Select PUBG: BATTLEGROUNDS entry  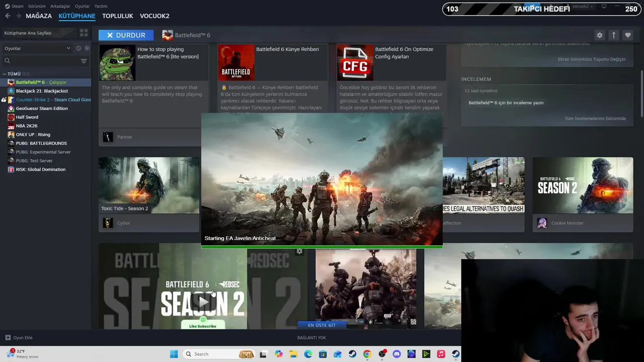coord(46,143)
